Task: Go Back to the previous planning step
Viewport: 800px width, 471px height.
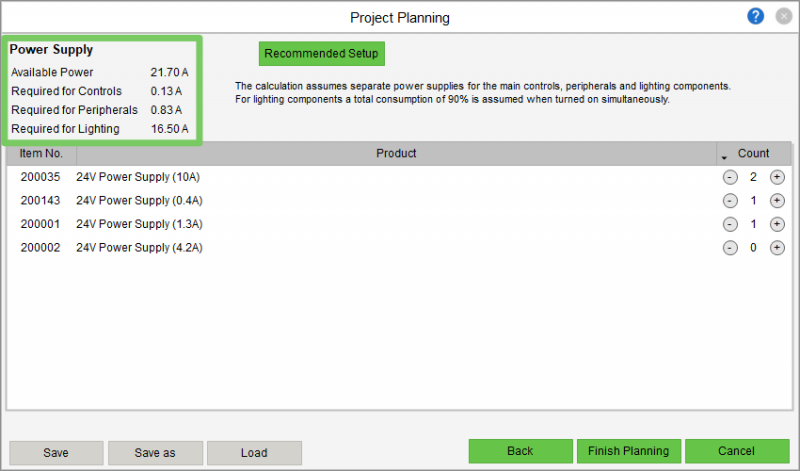Action: [x=520, y=452]
